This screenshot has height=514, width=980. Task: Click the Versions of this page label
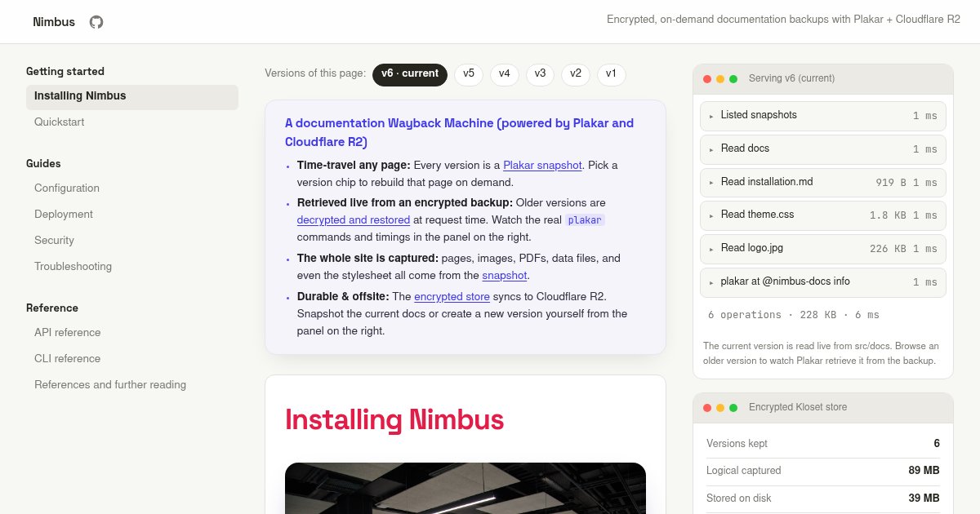click(x=315, y=73)
